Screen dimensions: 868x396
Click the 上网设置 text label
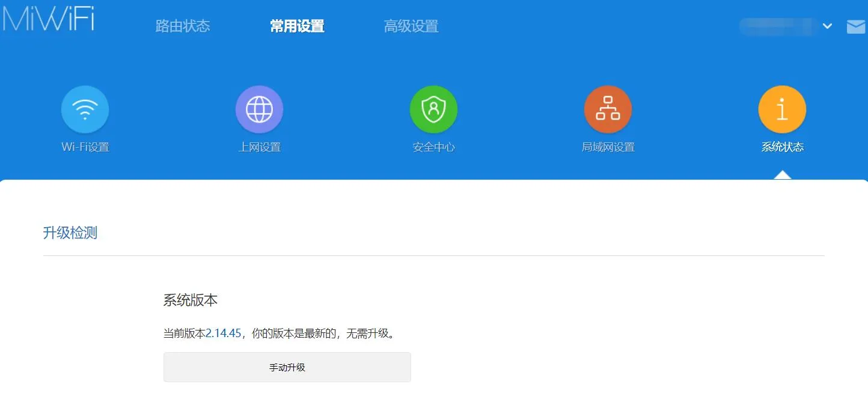click(260, 147)
